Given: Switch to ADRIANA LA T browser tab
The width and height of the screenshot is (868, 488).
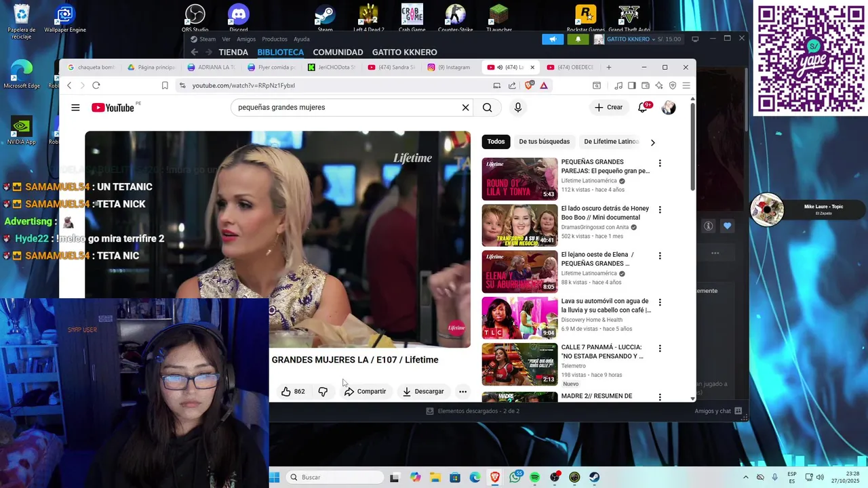Looking at the screenshot, I should tap(212, 67).
